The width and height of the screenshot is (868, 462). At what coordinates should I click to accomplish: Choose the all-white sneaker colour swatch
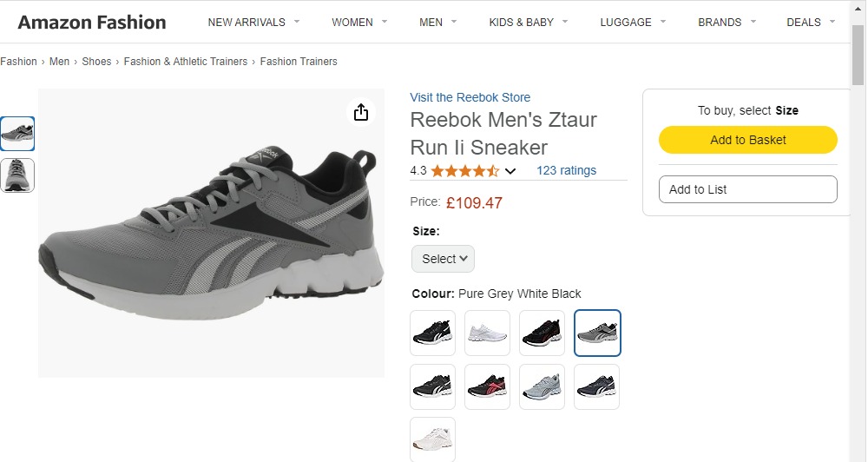[487, 333]
